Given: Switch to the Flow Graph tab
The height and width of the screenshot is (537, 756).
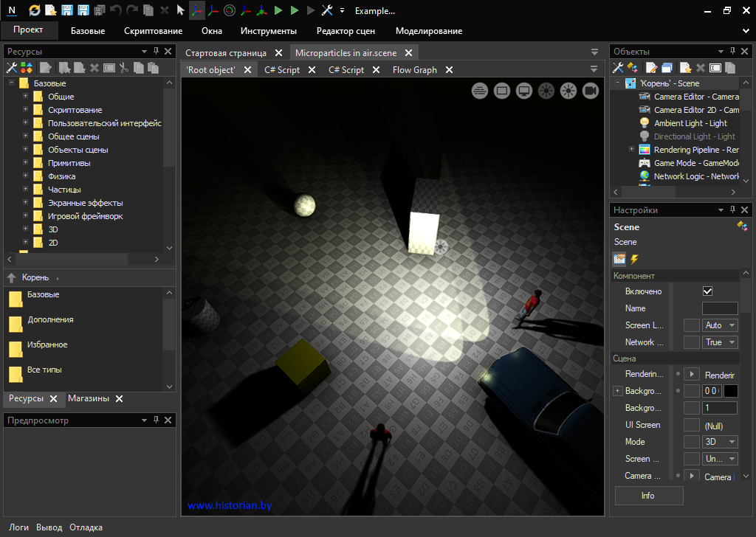Looking at the screenshot, I should pyautogui.click(x=414, y=70).
